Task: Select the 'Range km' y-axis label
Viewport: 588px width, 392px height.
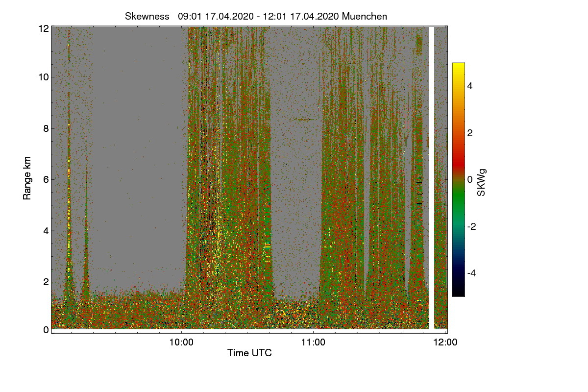Action: click(x=27, y=178)
